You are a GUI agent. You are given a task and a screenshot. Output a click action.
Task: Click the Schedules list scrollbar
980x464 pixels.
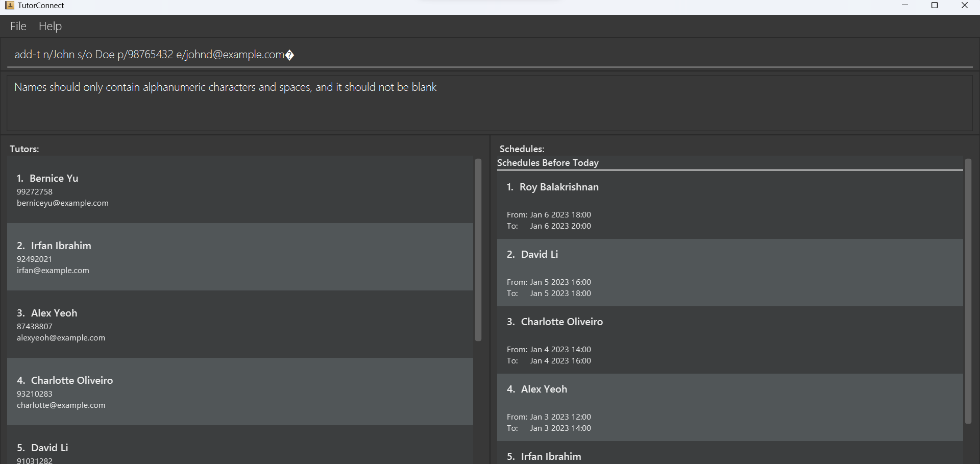pyautogui.click(x=968, y=291)
